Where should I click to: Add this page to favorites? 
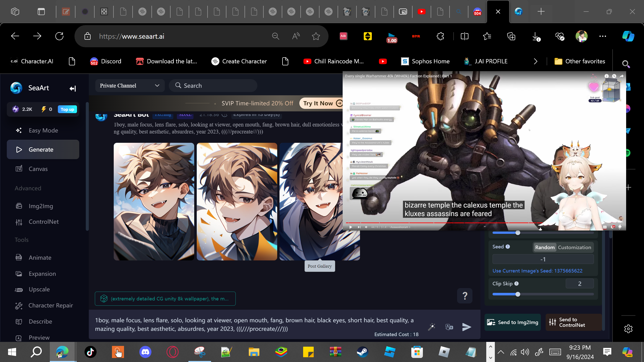point(316,36)
